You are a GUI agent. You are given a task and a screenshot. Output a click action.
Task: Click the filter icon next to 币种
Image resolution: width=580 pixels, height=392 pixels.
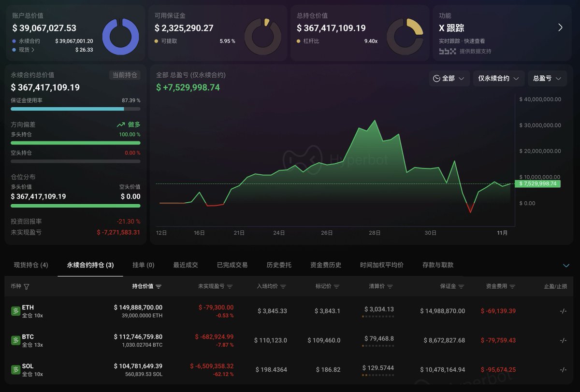click(27, 287)
